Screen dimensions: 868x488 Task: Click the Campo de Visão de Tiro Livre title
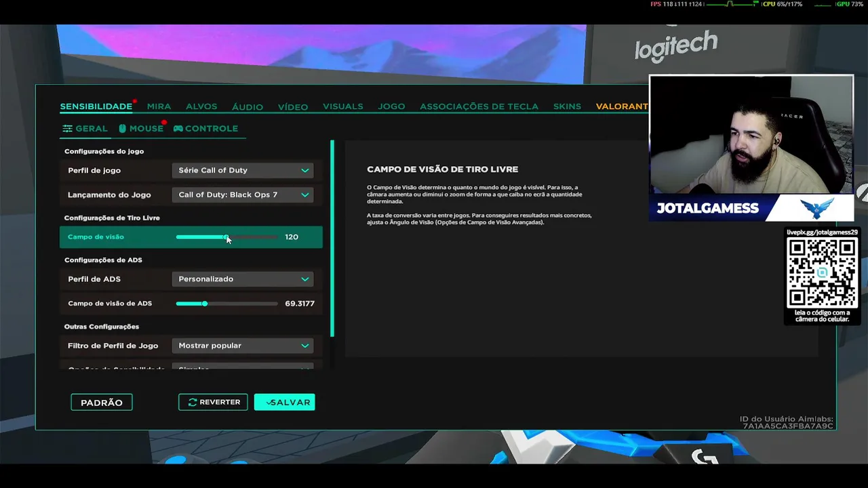click(x=442, y=169)
